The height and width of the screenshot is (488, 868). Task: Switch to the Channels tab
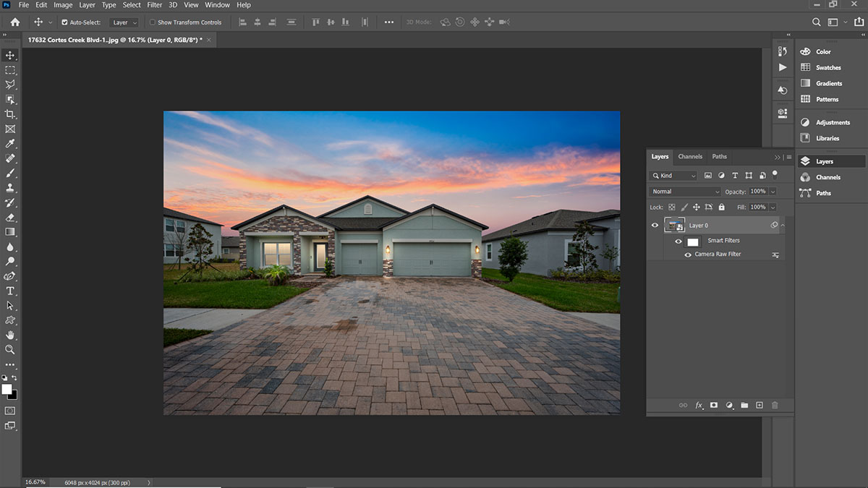click(x=689, y=156)
